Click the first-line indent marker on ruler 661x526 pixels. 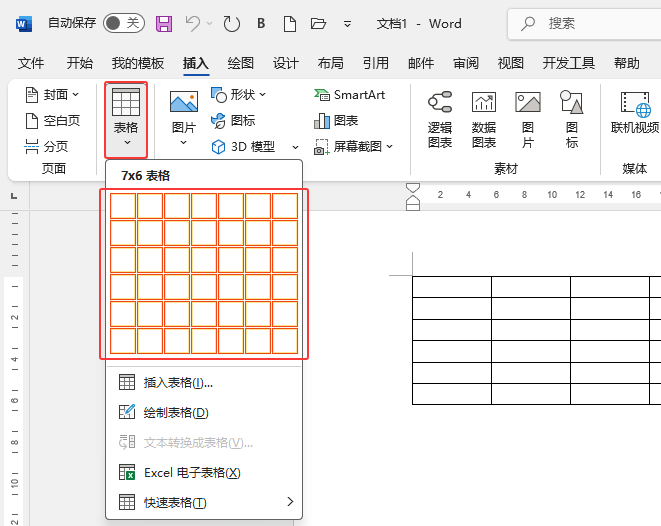(x=413, y=187)
